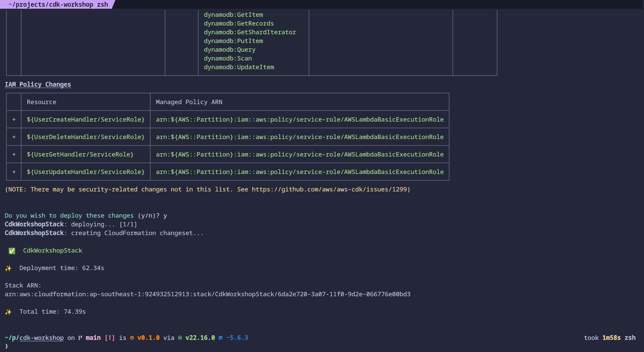Select ${UserUpdateHandler/ServiceRole} cell
Viewport: 644px width, 352px height.
[x=86, y=172]
